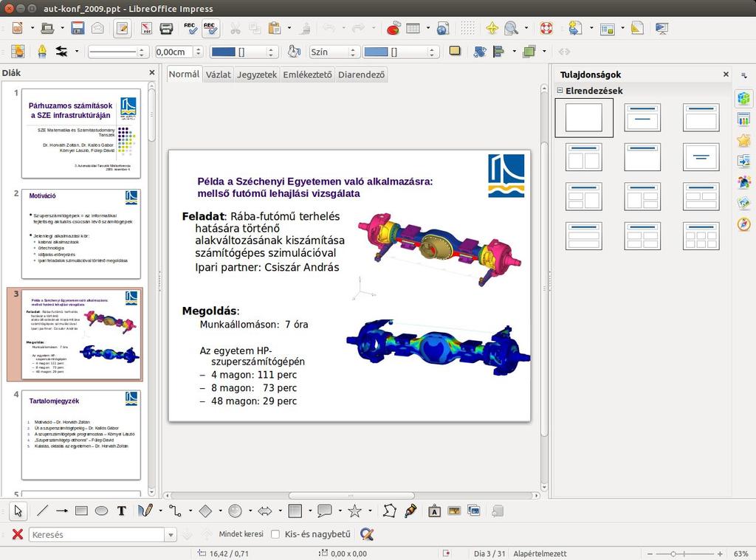The width and height of the screenshot is (756, 560).
Task: Select the callout shapes tool
Action: click(x=325, y=511)
